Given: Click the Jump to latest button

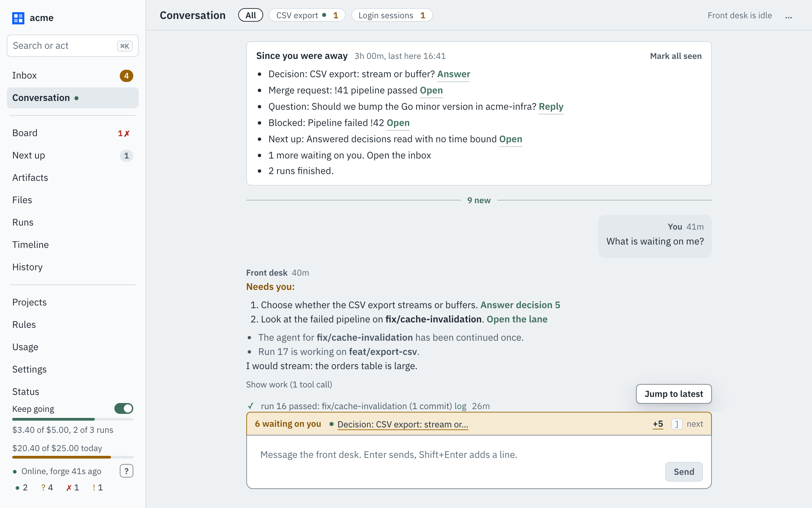Looking at the screenshot, I should pyautogui.click(x=674, y=394).
